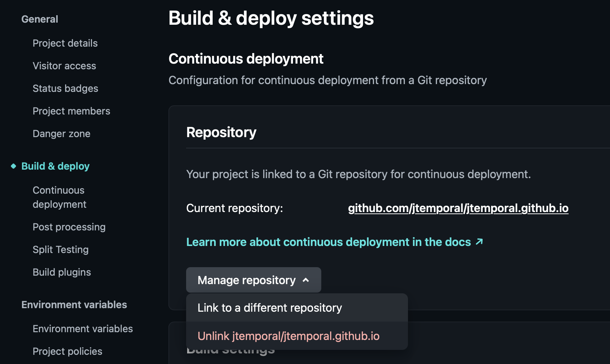Open Environment variables sub-item
This screenshot has height=364, width=610.
(83, 329)
